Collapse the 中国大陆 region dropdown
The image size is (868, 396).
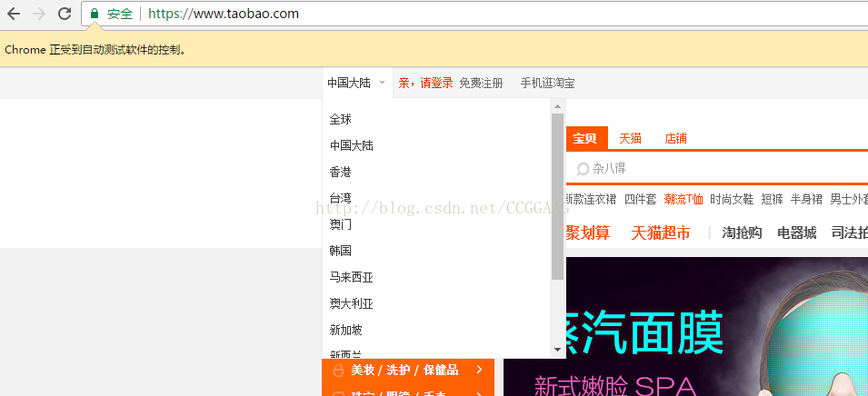click(x=357, y=83)
